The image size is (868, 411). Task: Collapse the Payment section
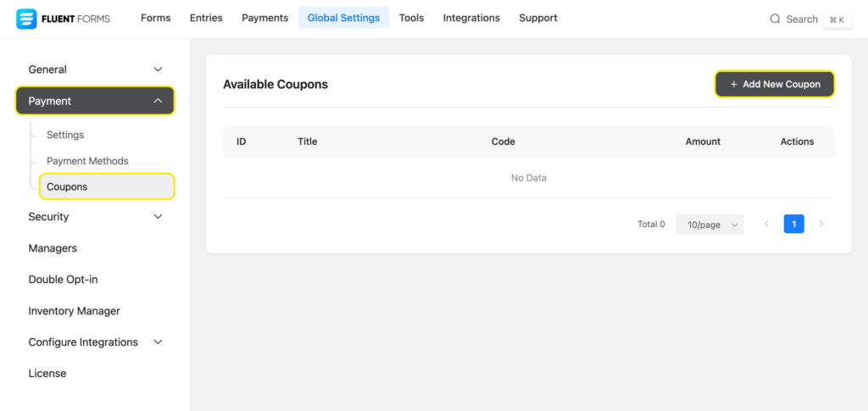(95, 101)
